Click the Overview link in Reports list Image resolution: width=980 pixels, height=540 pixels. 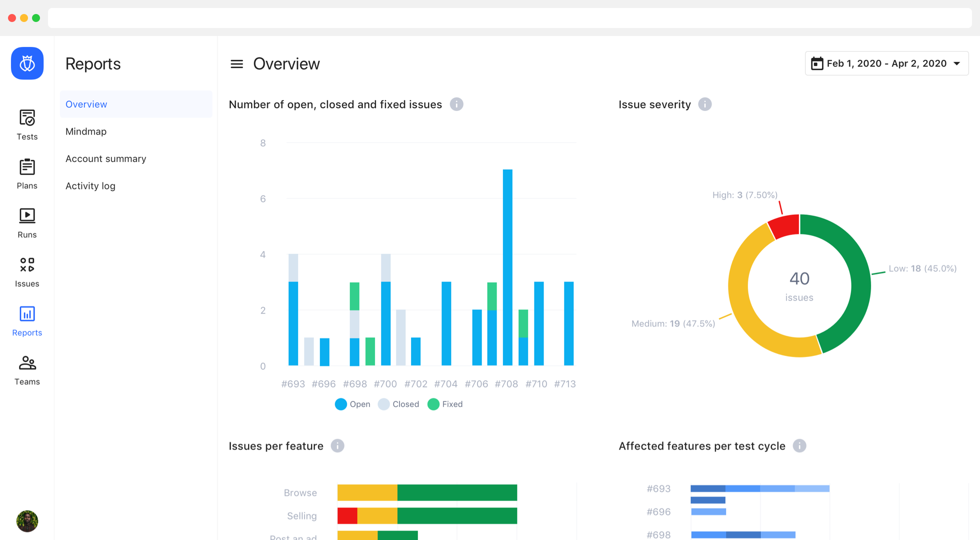pos(86,104)
